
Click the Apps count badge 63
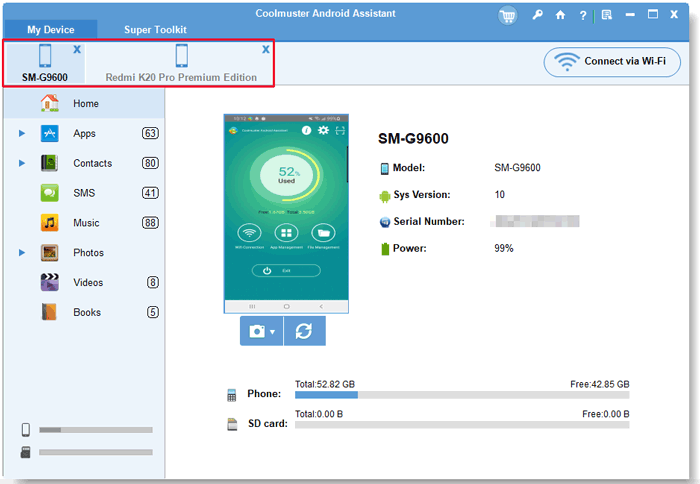pyautogui.click(x=150, y=134)
